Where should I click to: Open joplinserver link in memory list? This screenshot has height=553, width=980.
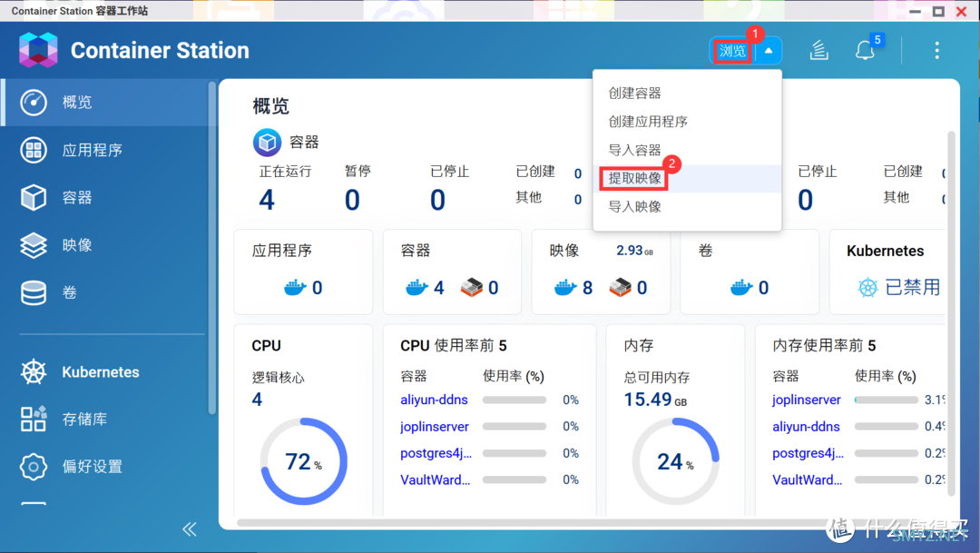click(x=807, y=400)
